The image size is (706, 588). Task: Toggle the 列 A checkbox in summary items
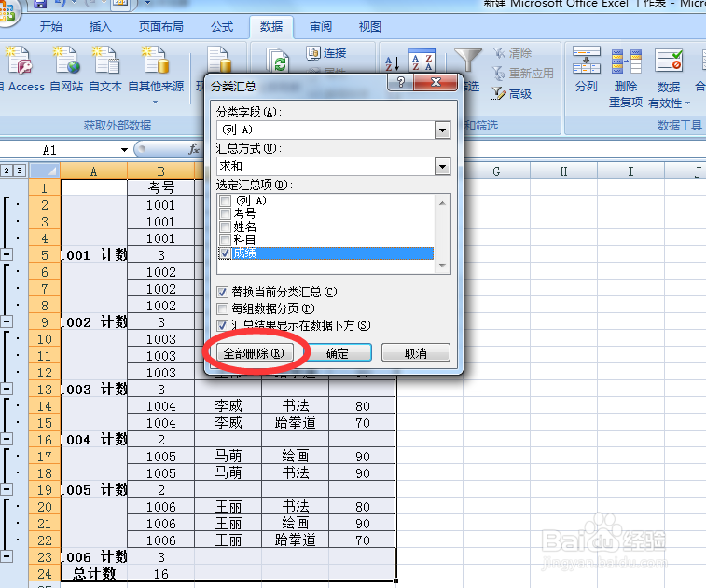click(x=225, y=200)
